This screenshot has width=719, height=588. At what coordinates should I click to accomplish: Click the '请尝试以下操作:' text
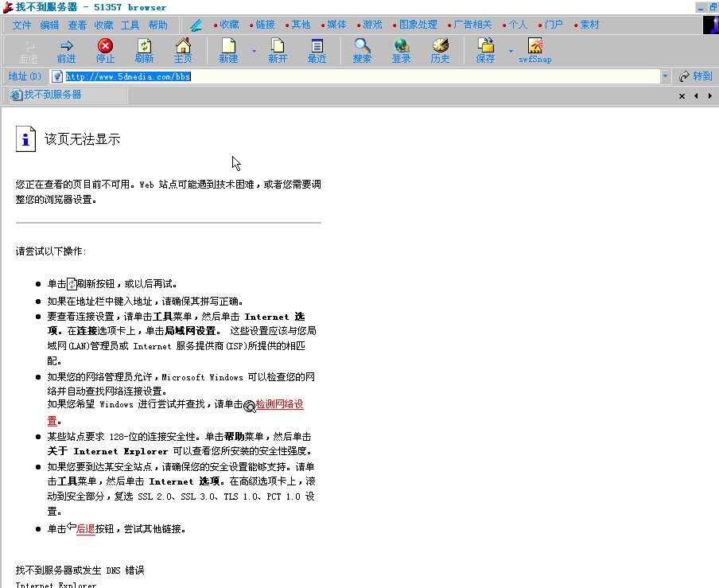pyautogui.click(x=51, y=251)
